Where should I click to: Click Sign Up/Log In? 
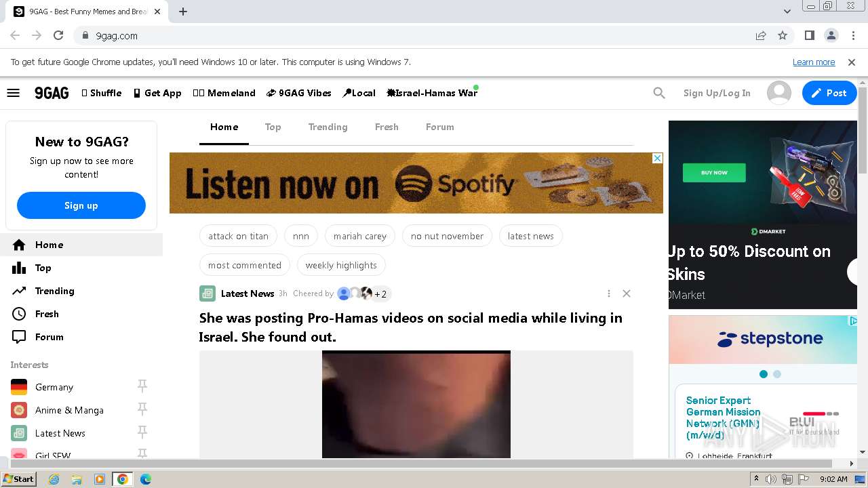(717, 93)
